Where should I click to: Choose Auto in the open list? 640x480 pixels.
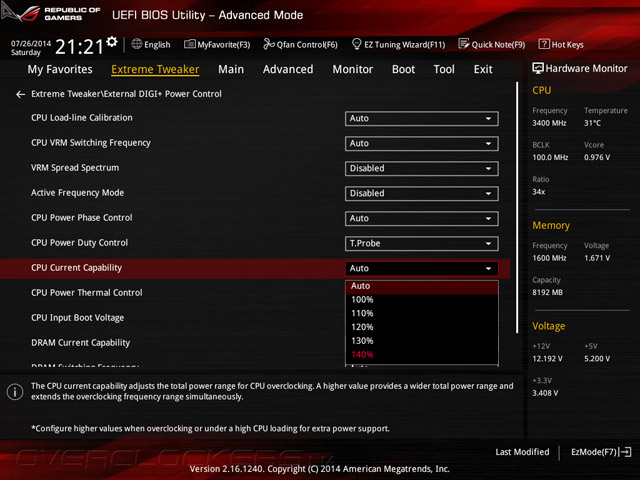pos(422,287)
